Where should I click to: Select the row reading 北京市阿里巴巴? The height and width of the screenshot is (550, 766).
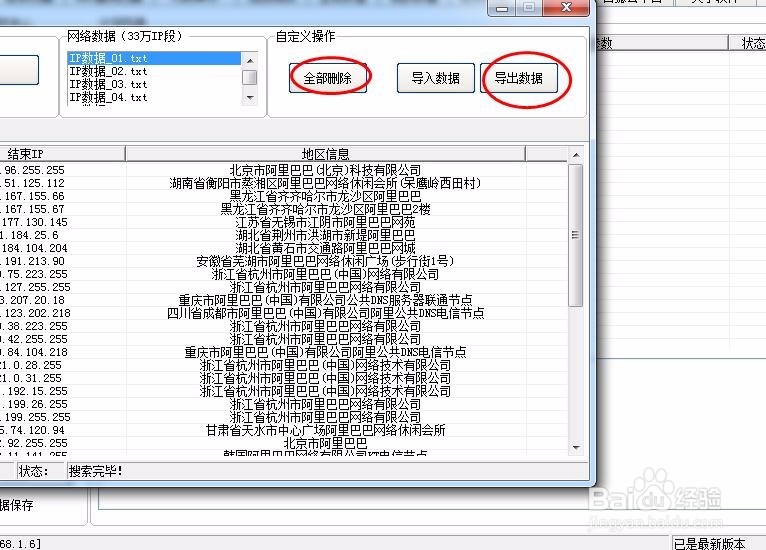click(x=283, y=443)
